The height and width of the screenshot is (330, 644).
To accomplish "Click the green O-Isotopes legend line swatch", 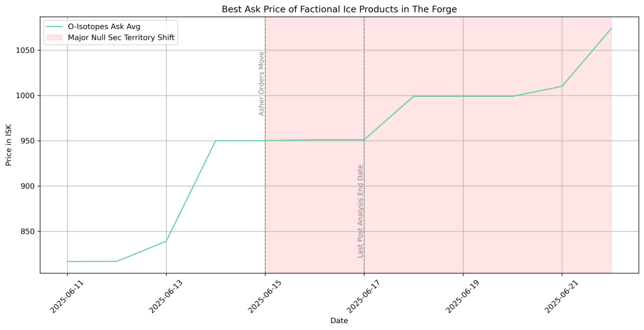I will tap(55, 27).
